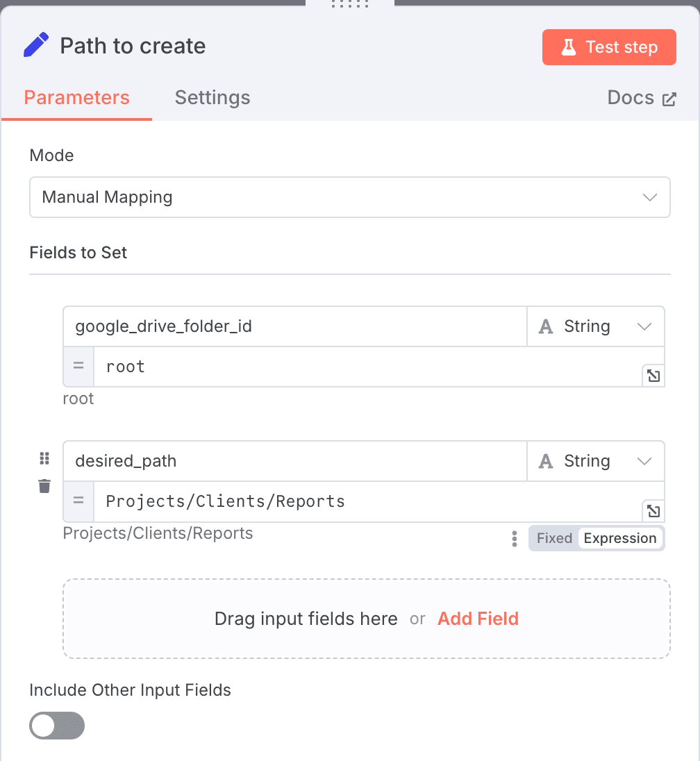Open String type dropdown for google_drive_folder_id
The width and height of the screenshot is (700, 761).
tap(596, 326)
